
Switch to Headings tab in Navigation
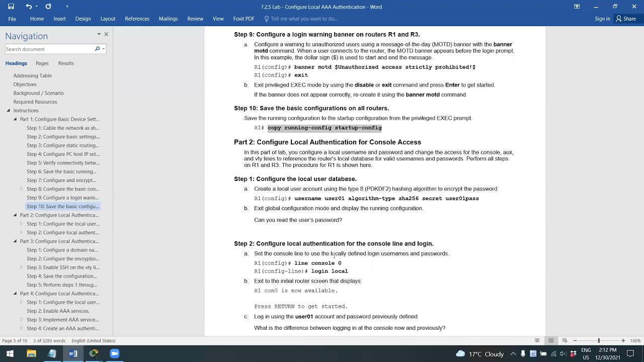(16, 63)
